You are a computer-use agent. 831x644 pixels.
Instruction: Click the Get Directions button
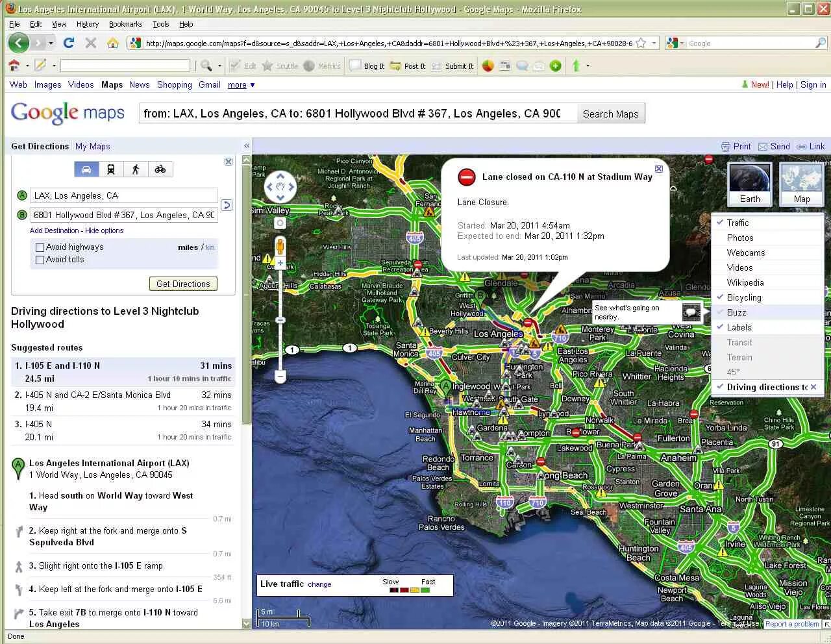[x=183, y=284]
